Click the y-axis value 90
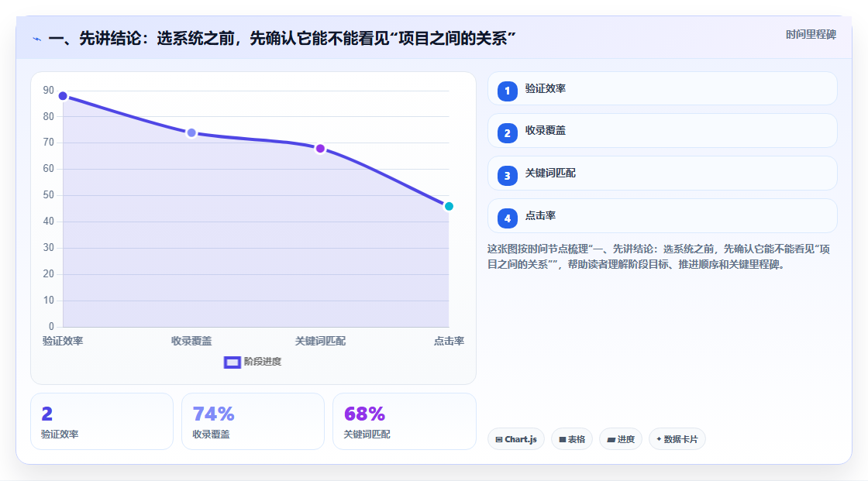This screenshot has height=481, width=868. click(x=49, y=90)
